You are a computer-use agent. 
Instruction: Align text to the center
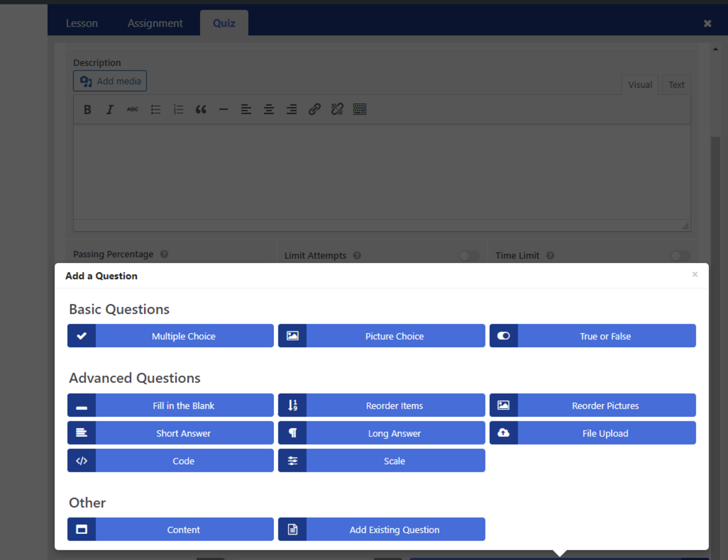coord(269,109)
